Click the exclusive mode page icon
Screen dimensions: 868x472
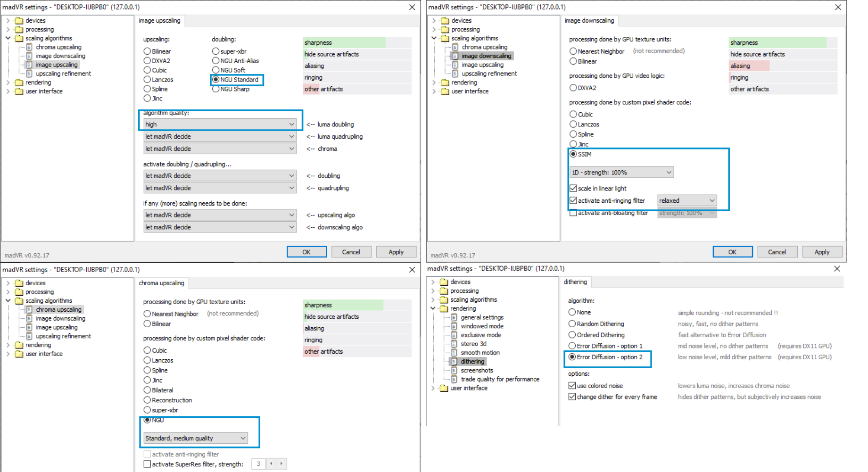454,335
